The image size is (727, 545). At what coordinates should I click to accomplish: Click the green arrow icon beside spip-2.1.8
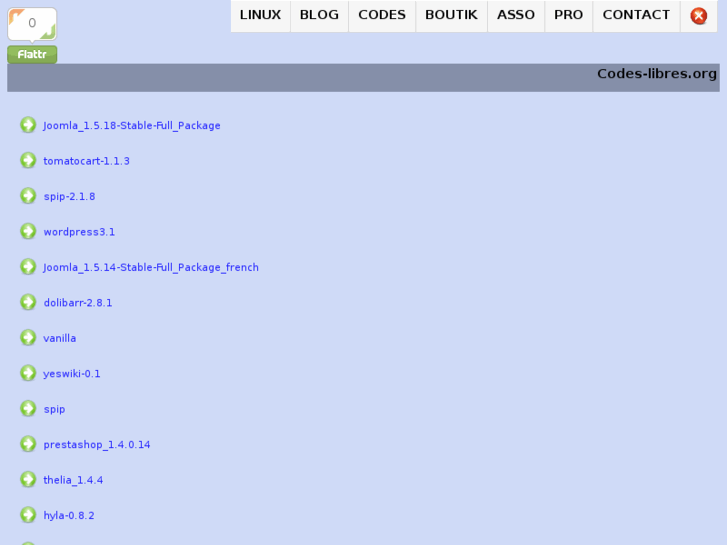tap(28, 196)
